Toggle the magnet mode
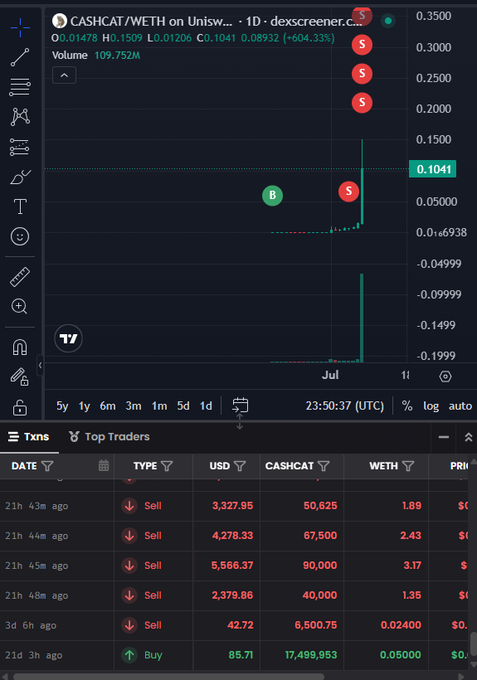The image size is (477, 680). coord(20,347)
